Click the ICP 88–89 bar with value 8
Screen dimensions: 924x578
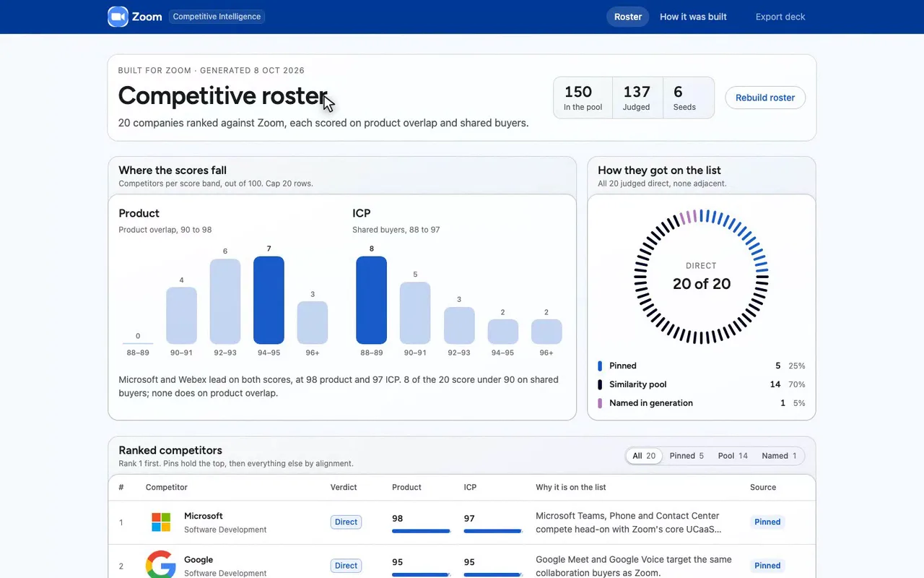pos(371,300)
